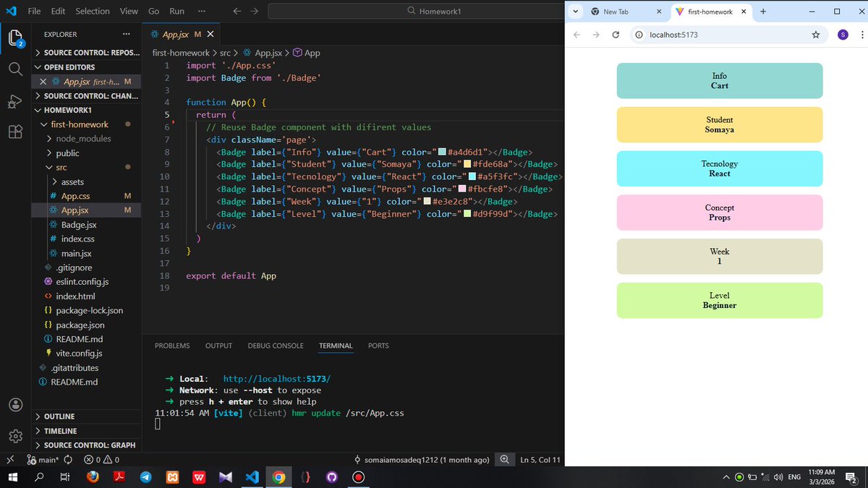Click the #fbcfe8 color swatch in code
Image resolution: width=868 pixels, height=488 pixels.
462,189
